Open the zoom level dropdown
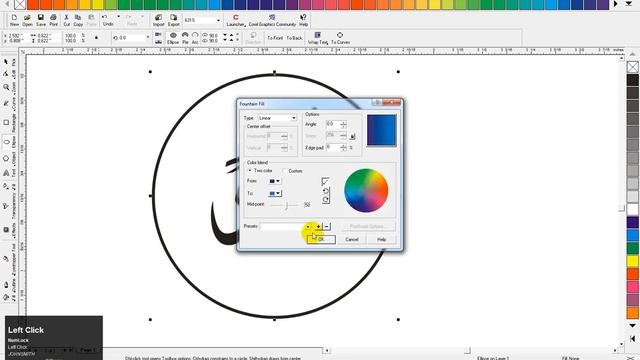The height and width of the screenshot is (360, 640). [x=218, y=20]
